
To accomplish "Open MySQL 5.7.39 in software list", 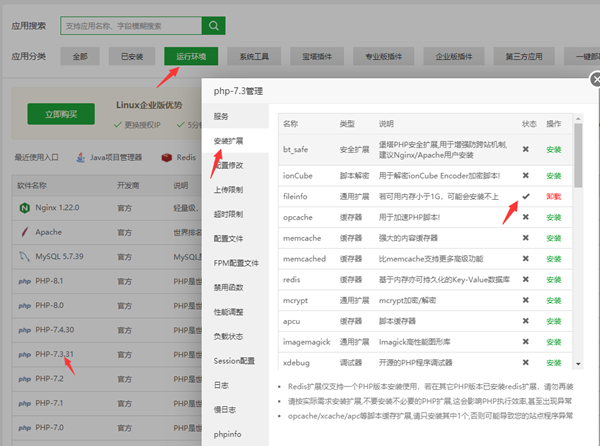I will coord(59,256).
